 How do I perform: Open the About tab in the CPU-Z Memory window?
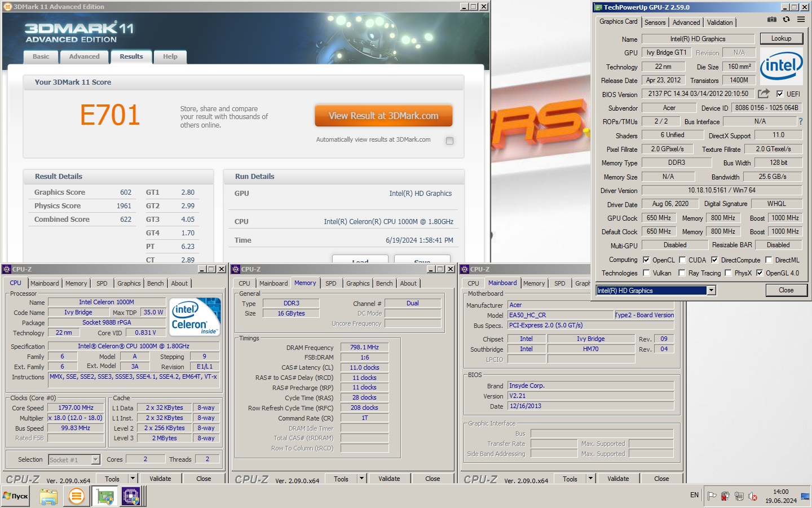pyautogui.click(x=408, y=283)
